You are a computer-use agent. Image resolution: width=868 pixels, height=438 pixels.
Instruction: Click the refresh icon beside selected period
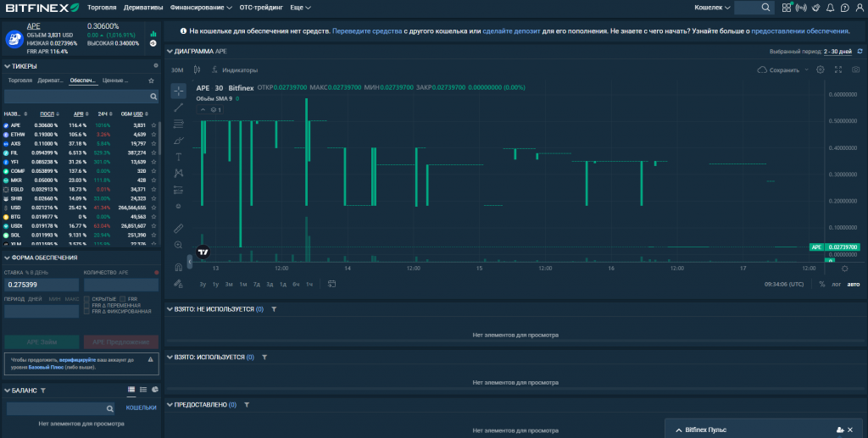[x=860, y=52]
